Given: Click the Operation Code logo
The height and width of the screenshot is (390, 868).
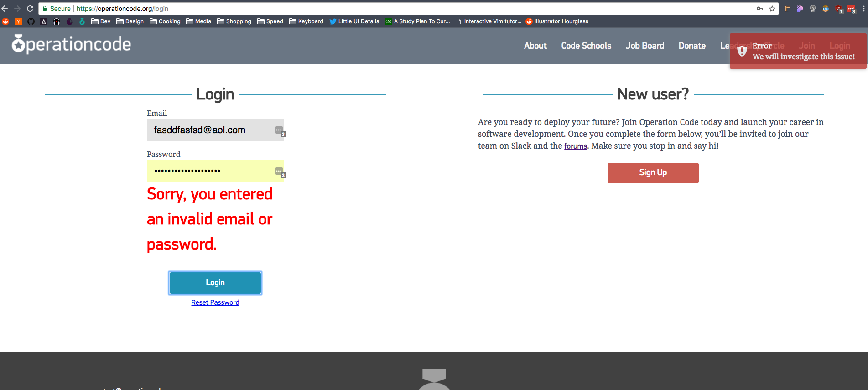Looking at the screenshot, I should [x=71, y=44].
